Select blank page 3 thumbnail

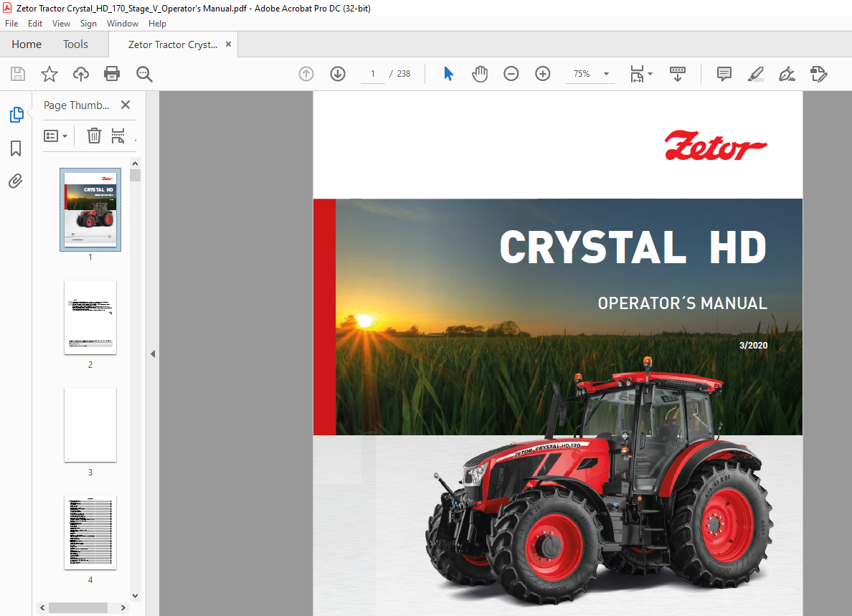click(x=90, y=425)
